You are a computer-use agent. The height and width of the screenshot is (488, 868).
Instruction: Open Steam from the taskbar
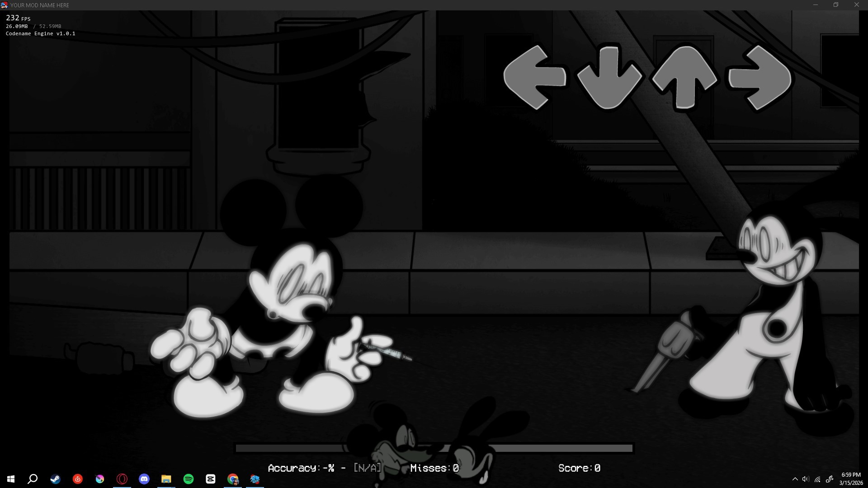pos(55,479)
